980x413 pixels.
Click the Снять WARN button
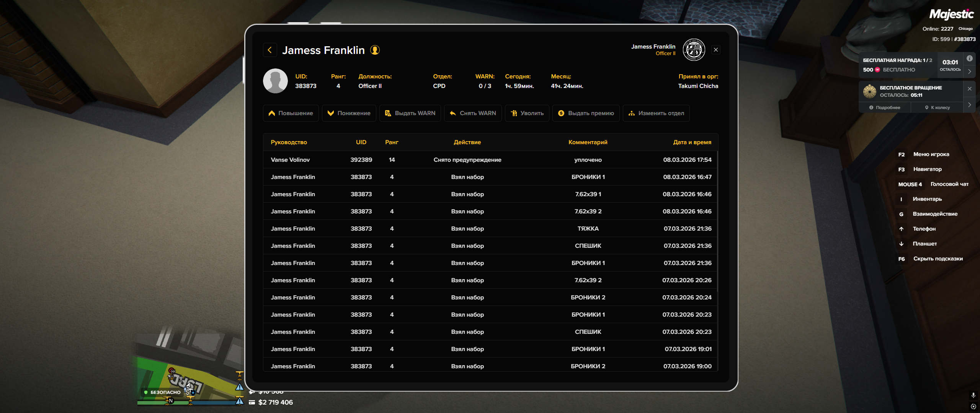coord(473,113)
